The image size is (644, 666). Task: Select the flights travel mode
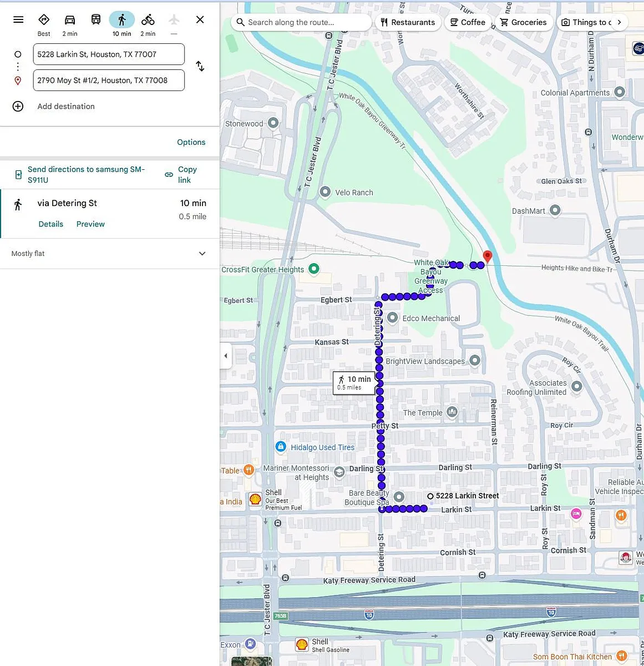(x=174, y=25)
